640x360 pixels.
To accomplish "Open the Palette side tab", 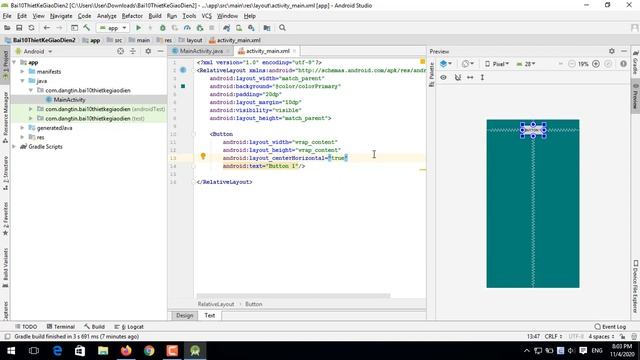I will (x=431, y=74).
